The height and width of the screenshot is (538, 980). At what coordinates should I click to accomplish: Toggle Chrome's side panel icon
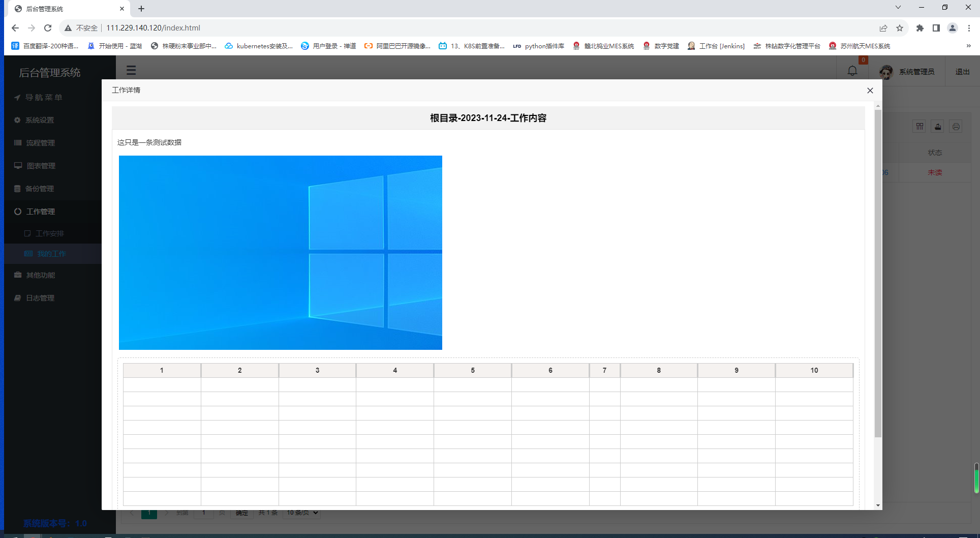click(x=936, y=28)
